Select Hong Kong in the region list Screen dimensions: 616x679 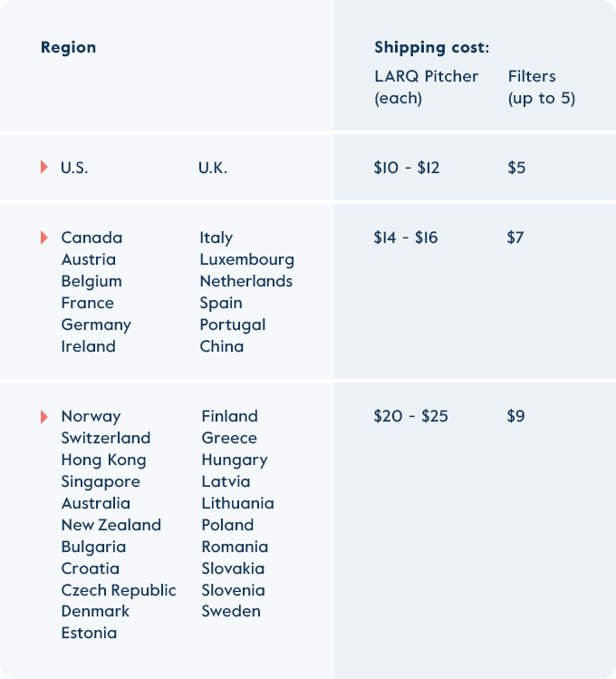point(104,461)
